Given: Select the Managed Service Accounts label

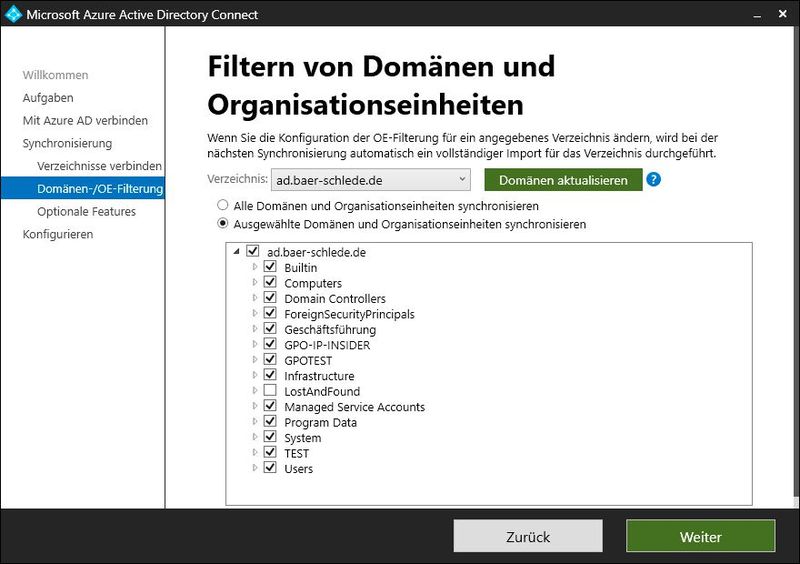Looking at the screenshot, I should click(x=355, y=407).
